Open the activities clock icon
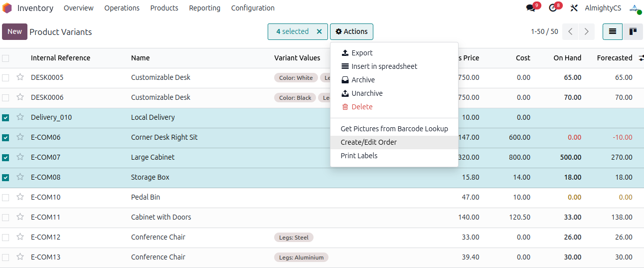This screenshot has height=268, width=644. (x=553, y=8)
